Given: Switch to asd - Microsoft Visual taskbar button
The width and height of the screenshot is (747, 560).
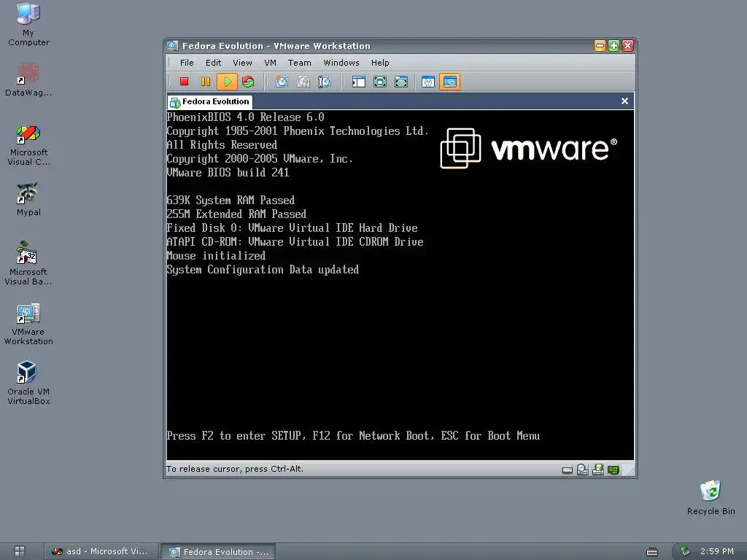Looking at the screenshot, I should (x=101, y=551).
